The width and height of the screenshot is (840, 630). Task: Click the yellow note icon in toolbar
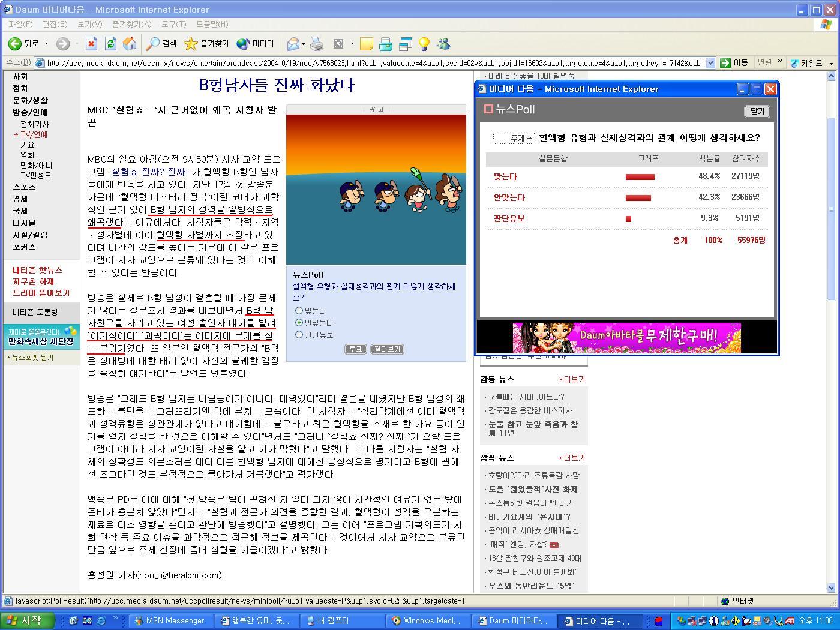pos(366,43)
